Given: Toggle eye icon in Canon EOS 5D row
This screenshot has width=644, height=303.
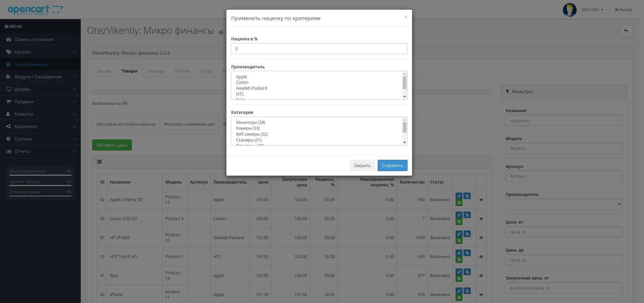Looking at the screenshot, I should point(481,219).
